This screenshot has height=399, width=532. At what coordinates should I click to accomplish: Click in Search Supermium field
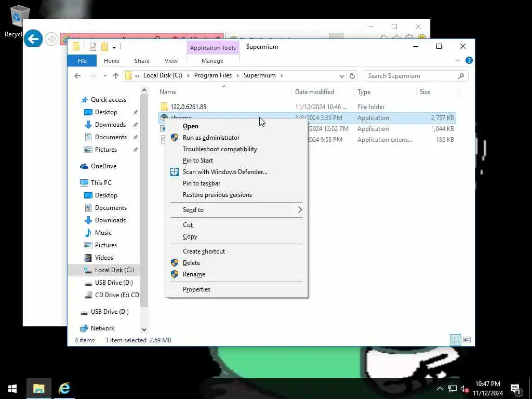tap(416, 76)
